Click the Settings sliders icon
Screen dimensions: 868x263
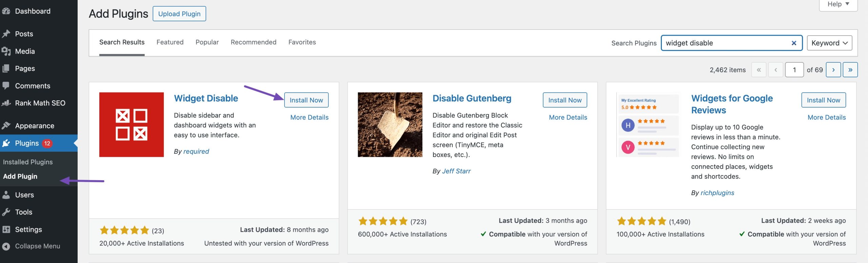tap(6, 229)
